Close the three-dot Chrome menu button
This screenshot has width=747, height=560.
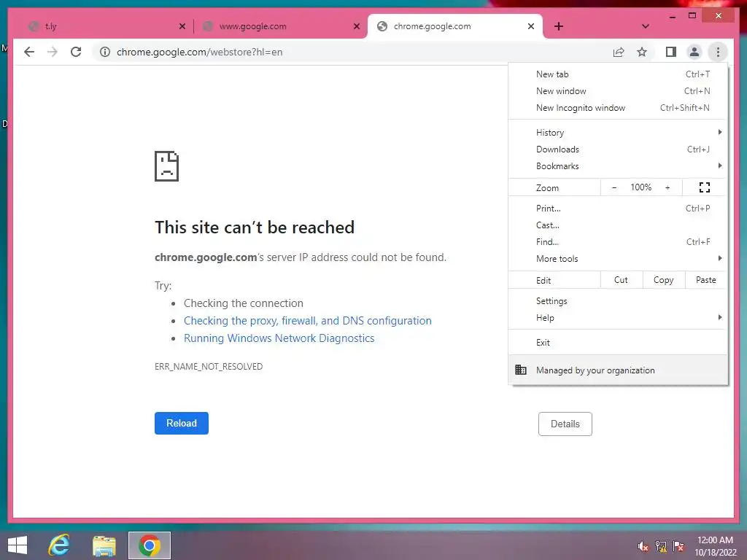tap(718, 52)
